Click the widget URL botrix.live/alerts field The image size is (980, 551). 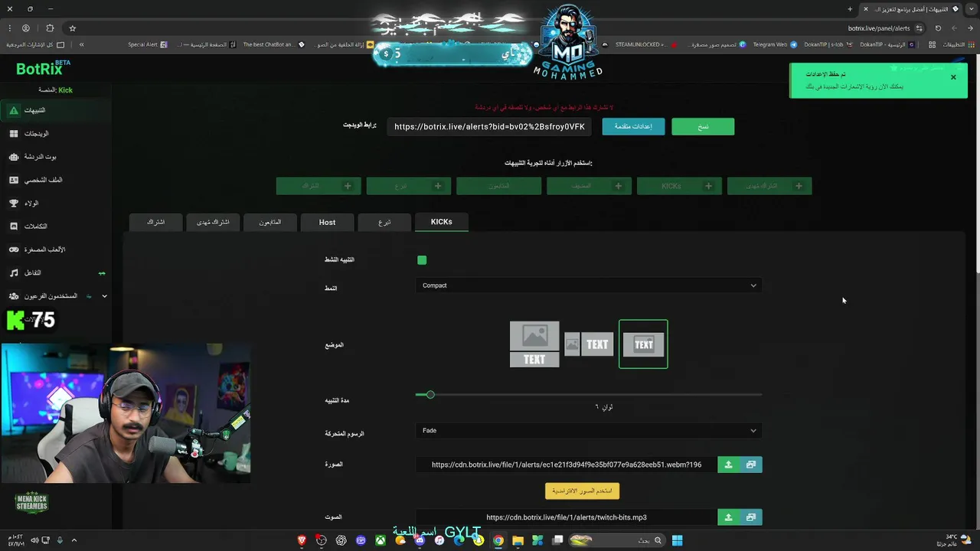coord(489,126)
